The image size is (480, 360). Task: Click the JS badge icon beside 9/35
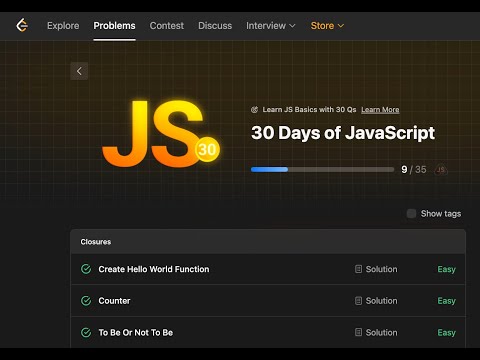coord(441,170)
